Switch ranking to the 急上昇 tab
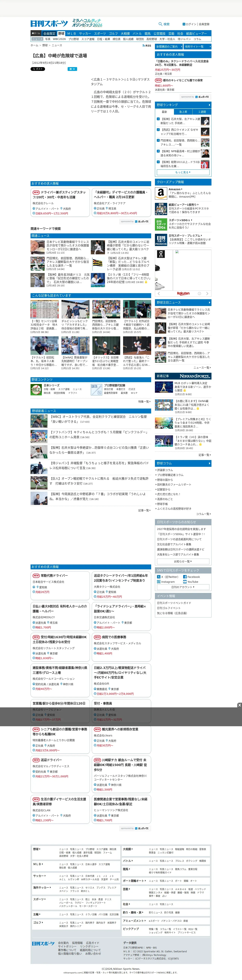This screenshot has width=242, height=980. [x=183, y=112]
